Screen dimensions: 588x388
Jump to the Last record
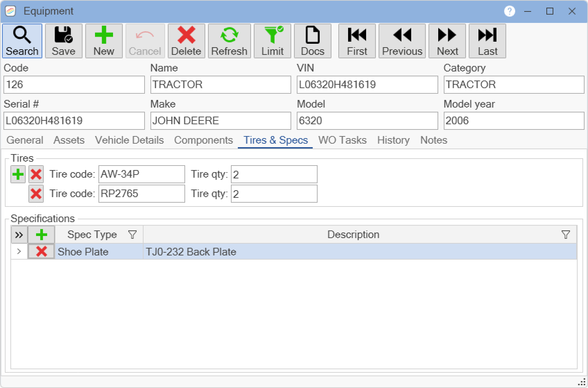click(487, 41)
